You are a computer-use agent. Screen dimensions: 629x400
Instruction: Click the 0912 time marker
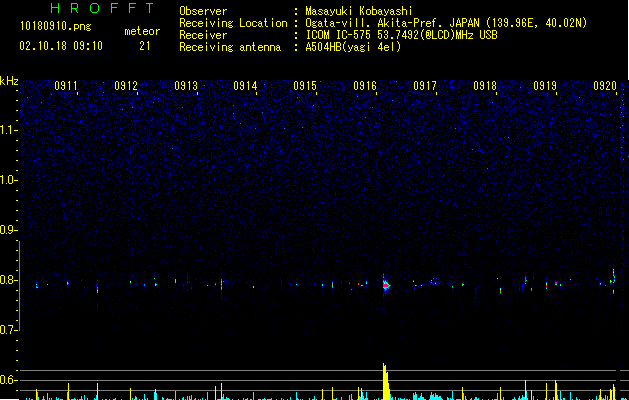126,86
